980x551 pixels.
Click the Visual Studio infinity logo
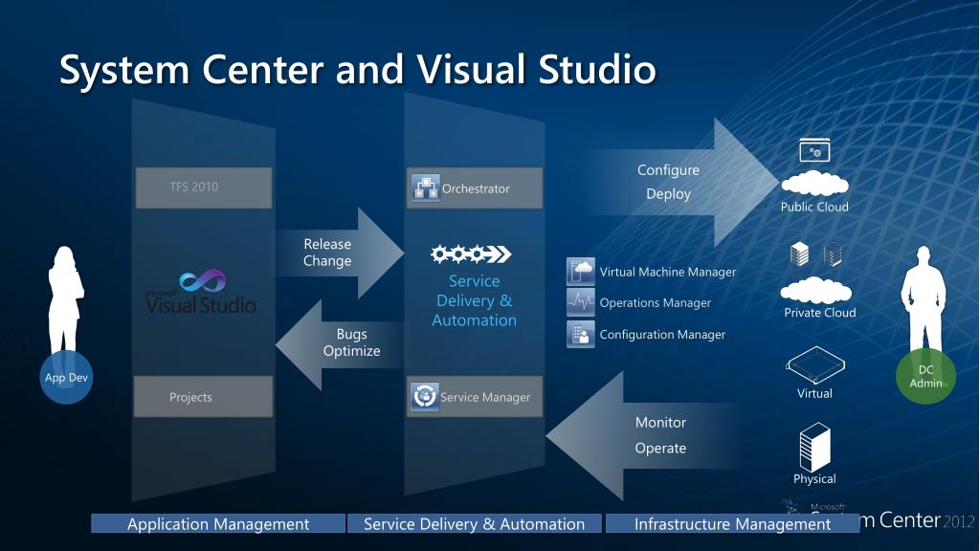pos(203,281)
